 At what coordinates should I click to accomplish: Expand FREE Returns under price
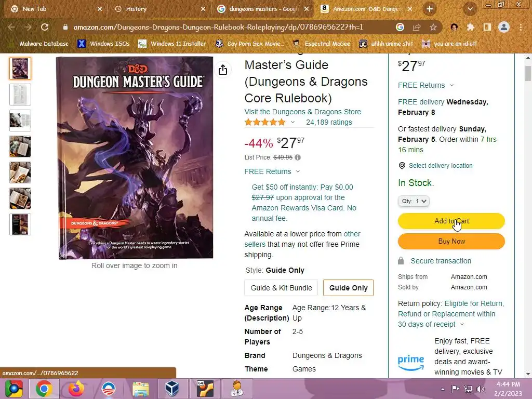pos(272,171)
